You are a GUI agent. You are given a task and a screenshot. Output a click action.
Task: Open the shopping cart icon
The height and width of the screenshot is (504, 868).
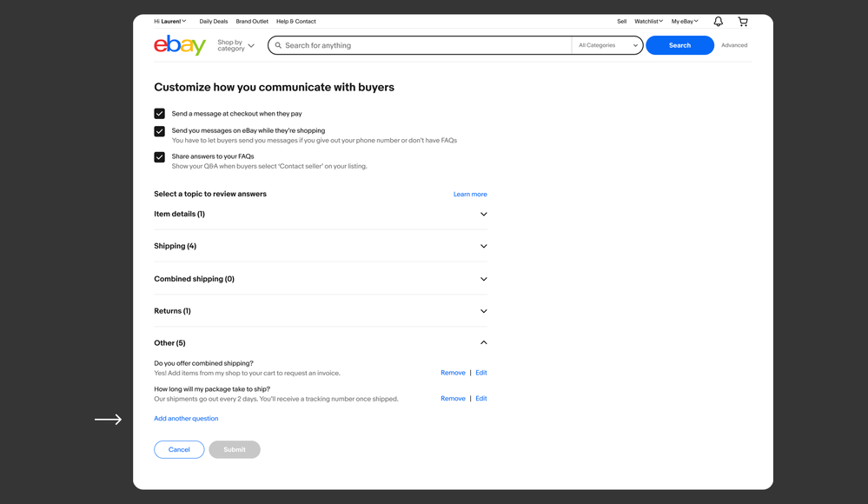pos(743,22)
